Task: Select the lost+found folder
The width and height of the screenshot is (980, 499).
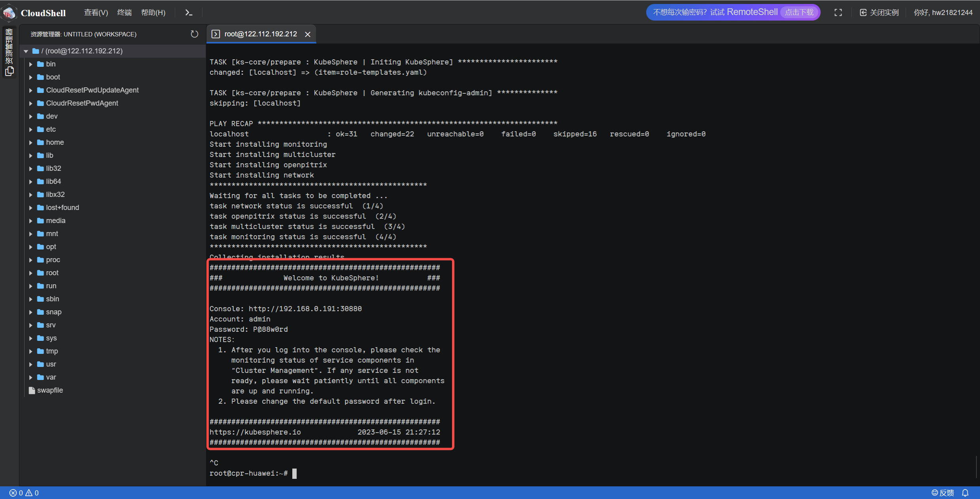Action: coord(113,208)
